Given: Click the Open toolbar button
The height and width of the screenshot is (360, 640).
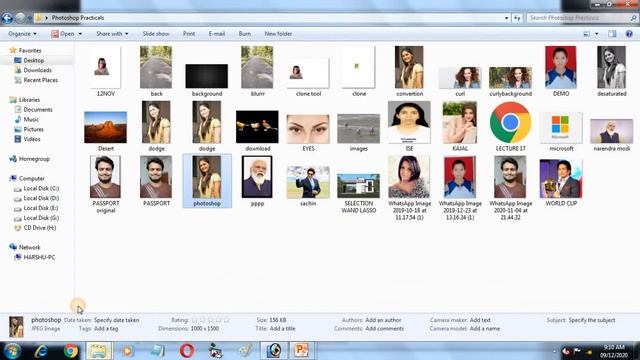Looking at the screenshot, I should tap(63, 34).
